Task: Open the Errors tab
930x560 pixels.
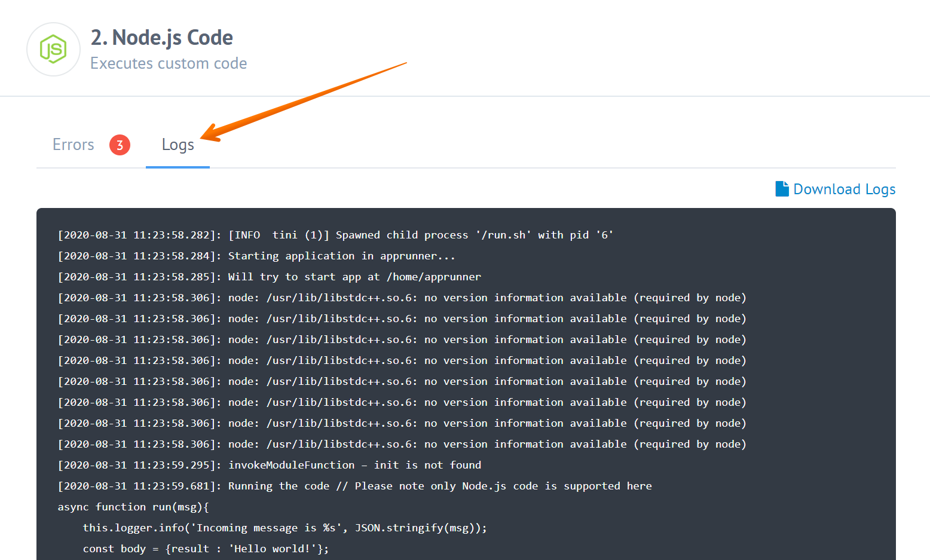Action: [x=74, y=145]
